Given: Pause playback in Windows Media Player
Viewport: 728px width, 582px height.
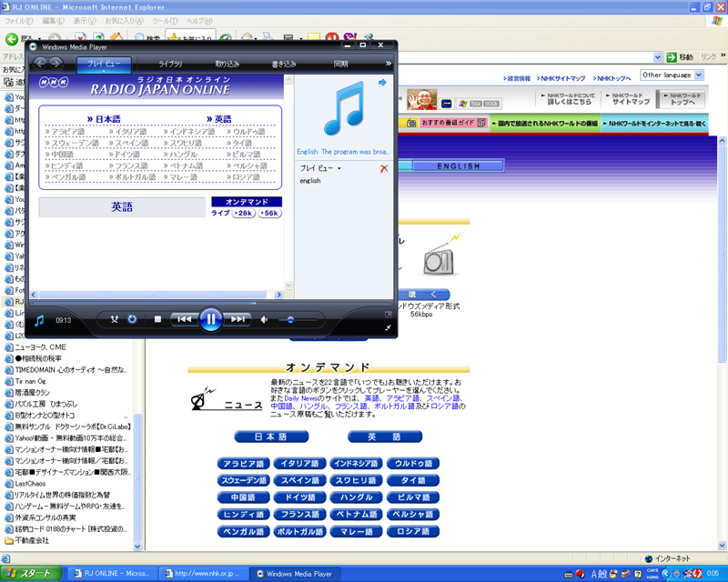Looking at the screenshot, I should 210,319.
